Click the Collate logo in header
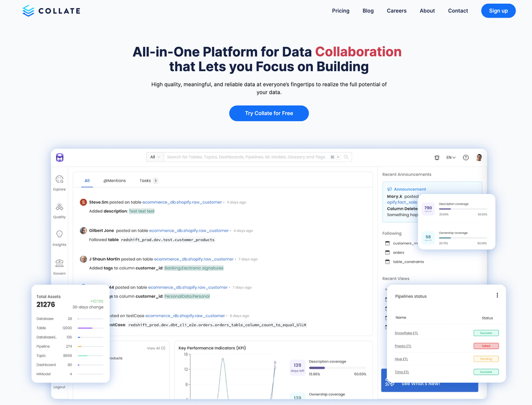The width and height of the screenshot is (532, 405). pos(51,11)
